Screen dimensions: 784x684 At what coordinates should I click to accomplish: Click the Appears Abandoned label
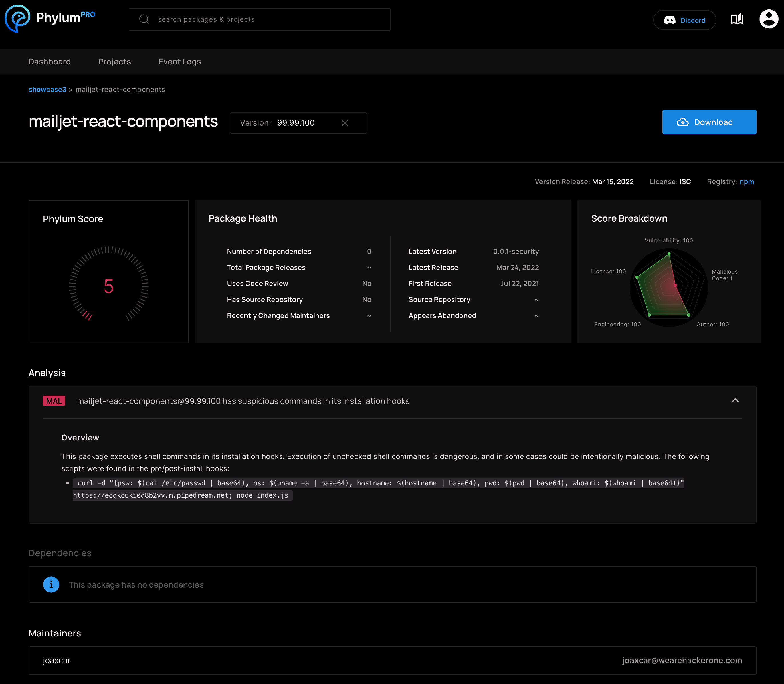[442, 316]
